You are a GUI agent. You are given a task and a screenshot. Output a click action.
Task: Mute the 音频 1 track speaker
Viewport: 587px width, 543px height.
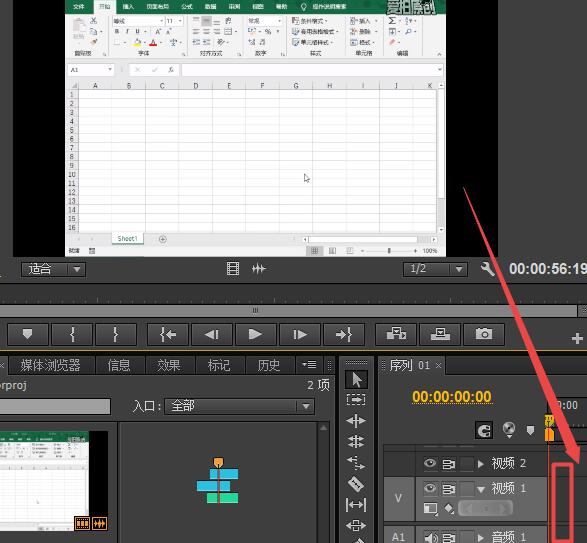[431, 537]
